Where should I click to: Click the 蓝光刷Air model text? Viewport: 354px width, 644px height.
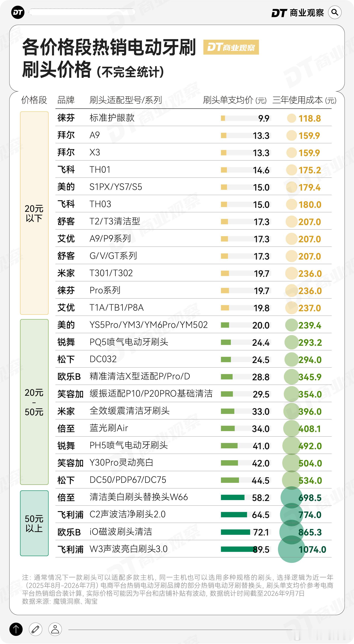coord(109,428)
